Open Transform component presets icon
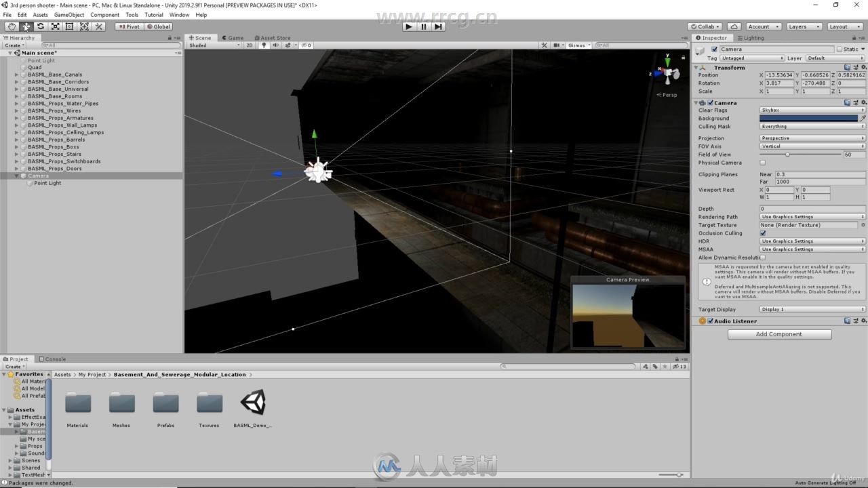The image size is (868, 488). coord(854,67)
